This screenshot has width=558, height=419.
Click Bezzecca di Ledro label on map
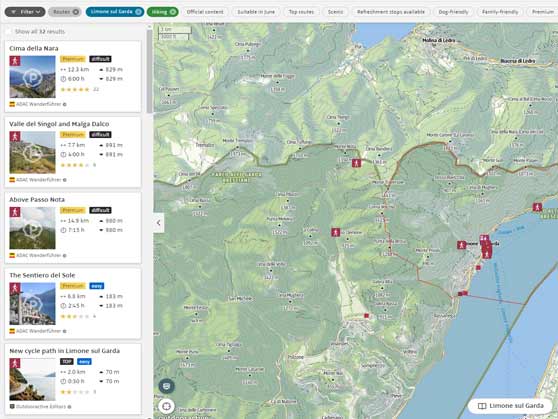pos(518,61)
